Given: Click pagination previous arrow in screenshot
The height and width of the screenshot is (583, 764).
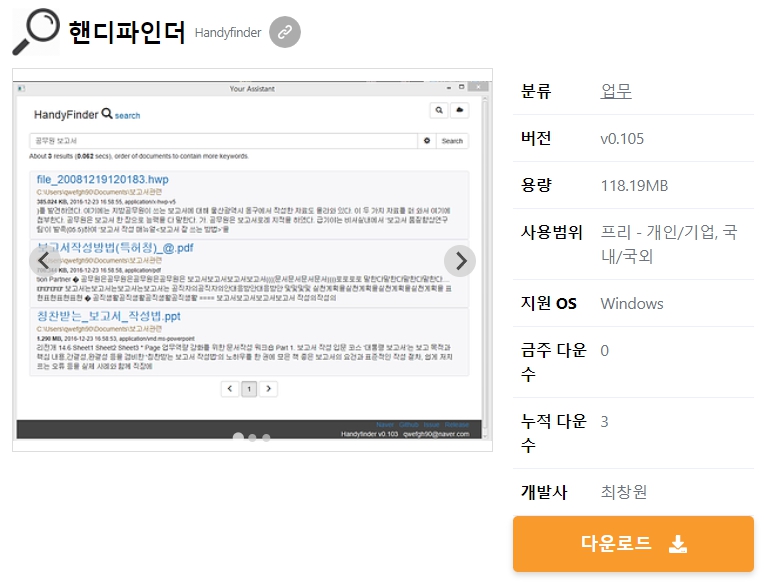Looking at the screenshot, I should (x=230, y=389).
